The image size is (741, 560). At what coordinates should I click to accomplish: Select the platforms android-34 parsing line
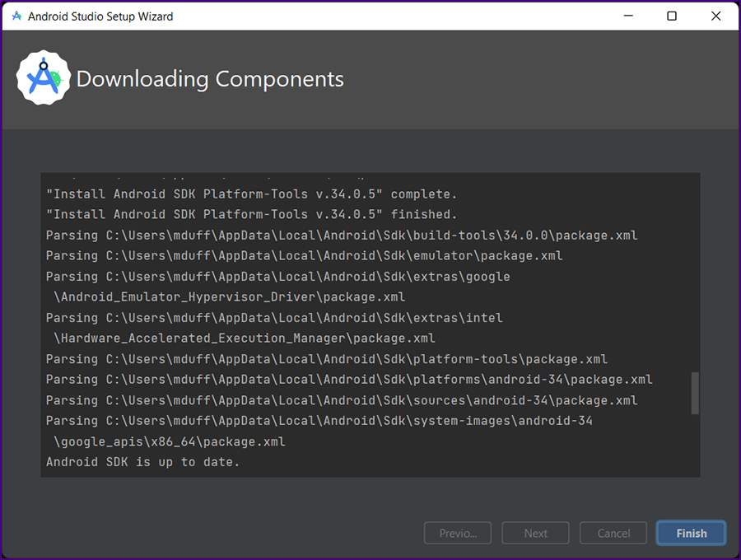click(349, 380)
